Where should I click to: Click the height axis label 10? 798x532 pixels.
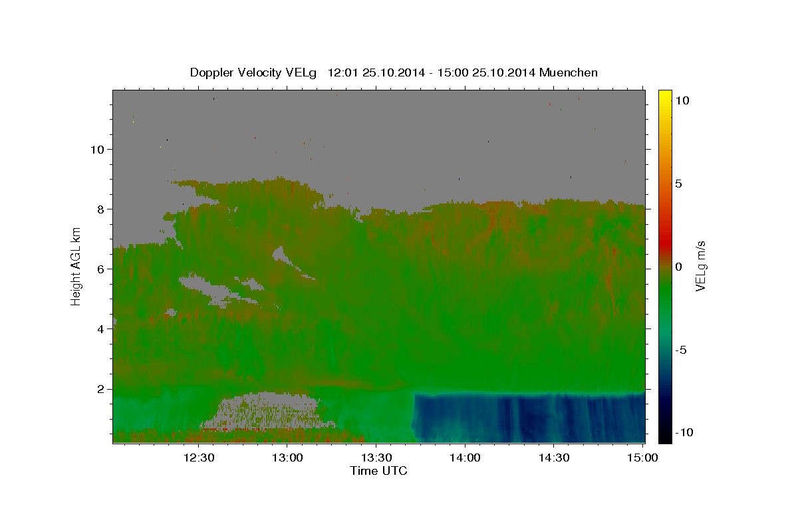[98, 149]
